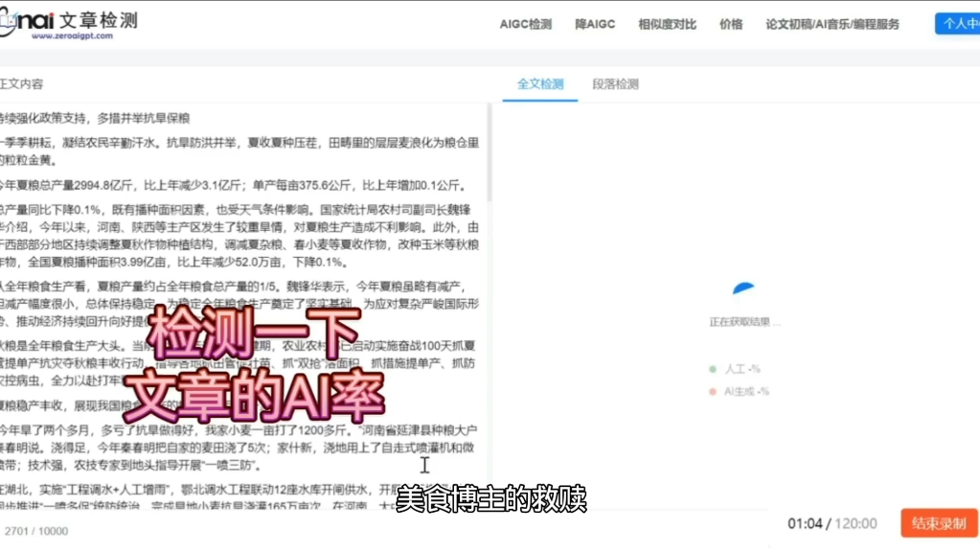The width and height of the screenshot is (980, 553).
Task: Open the 相似度对比 menu item
Action: point(667,24)
